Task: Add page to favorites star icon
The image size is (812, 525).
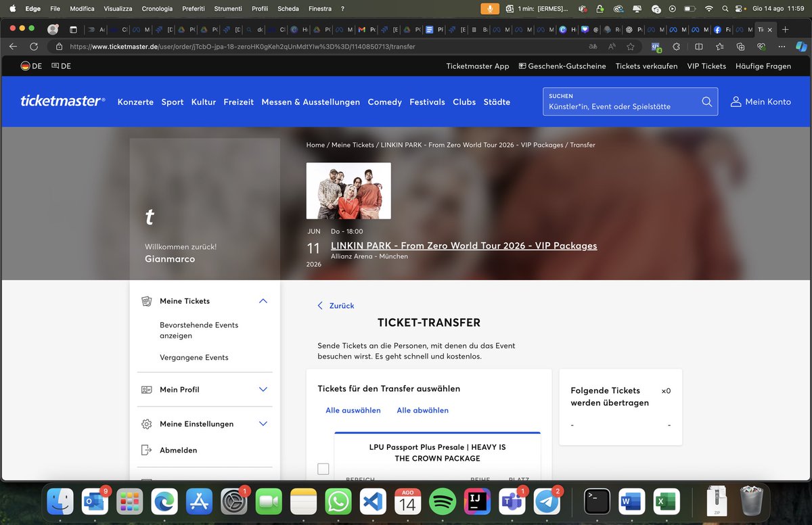Action: click(x=631, y=47)
